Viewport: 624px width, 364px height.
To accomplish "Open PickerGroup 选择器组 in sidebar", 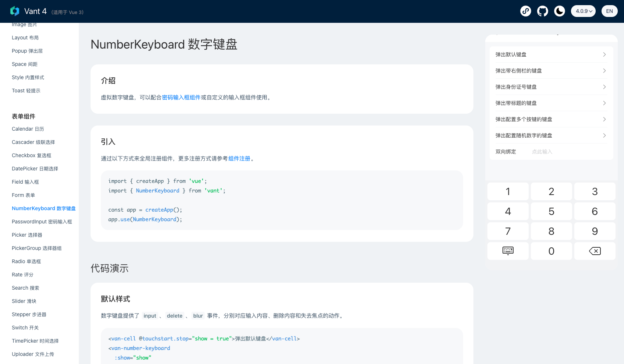I will [37, 248].
